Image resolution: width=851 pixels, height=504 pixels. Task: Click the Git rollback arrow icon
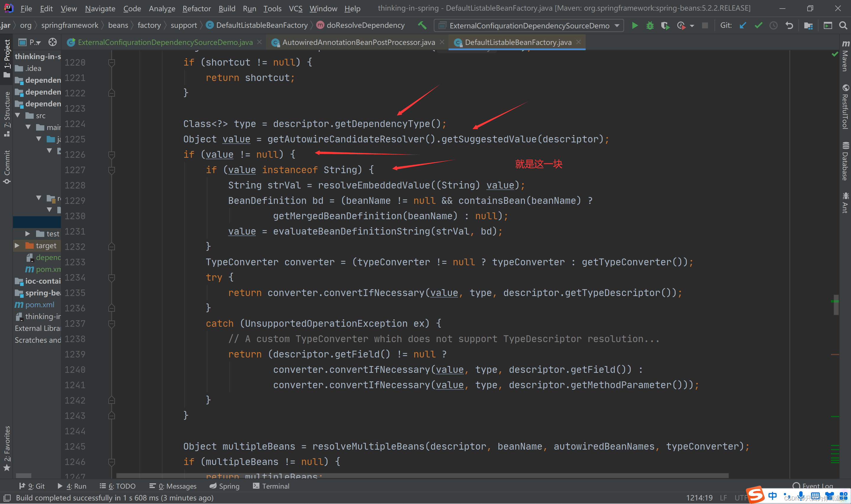click(789, 25)
